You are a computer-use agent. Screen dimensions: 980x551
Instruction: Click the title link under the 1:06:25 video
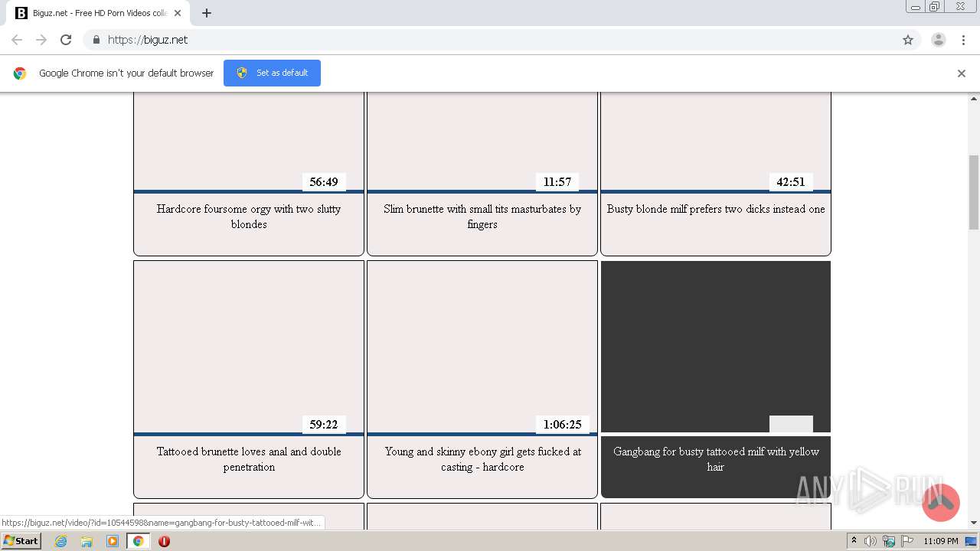coord(482,459)
